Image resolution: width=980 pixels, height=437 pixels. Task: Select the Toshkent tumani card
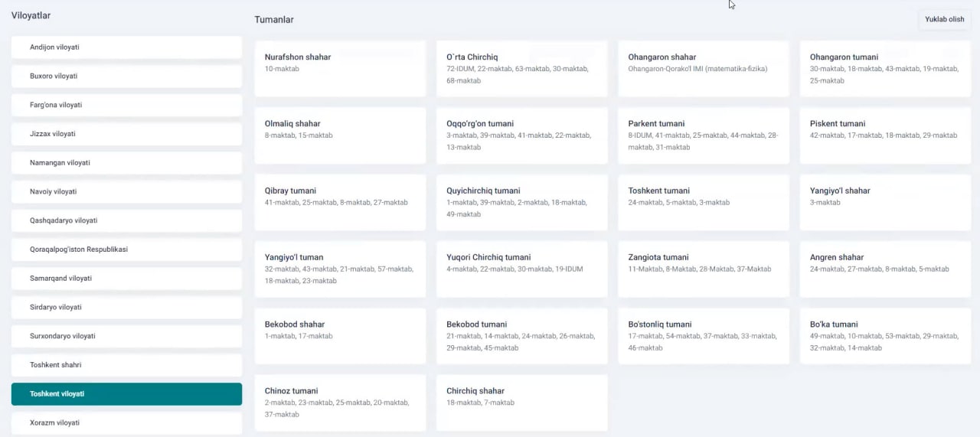[x=704, y=203]
